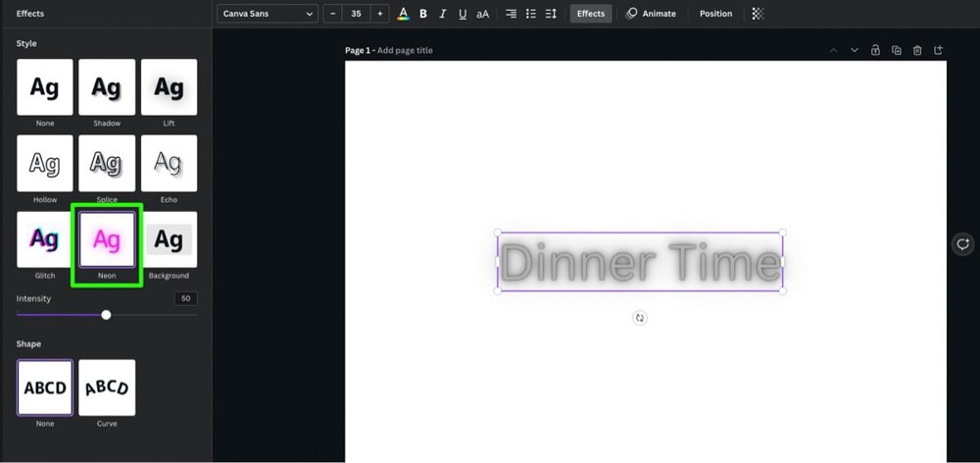The height and width of the screenshot is (463, 980).
Task: Click the text alignment icon
Action: pyautogui.click(x=511, y=14)
